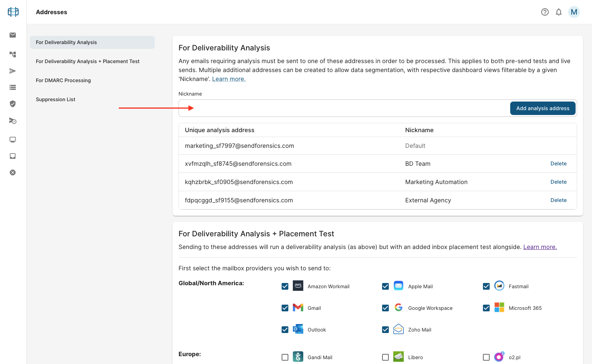The width and height of the screenshot is (592, 364).
Task: Click Add analysis address button
Action: coord(543,108)
